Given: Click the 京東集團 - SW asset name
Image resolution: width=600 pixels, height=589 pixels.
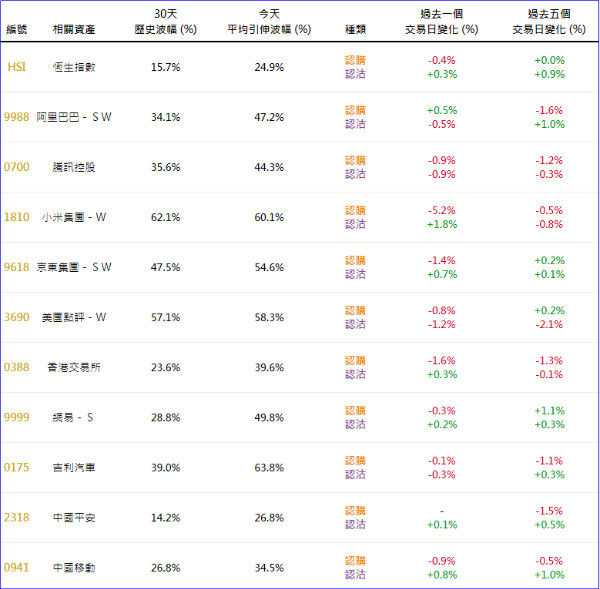Looking at the screenshot, I should click(x=74, y=267).
